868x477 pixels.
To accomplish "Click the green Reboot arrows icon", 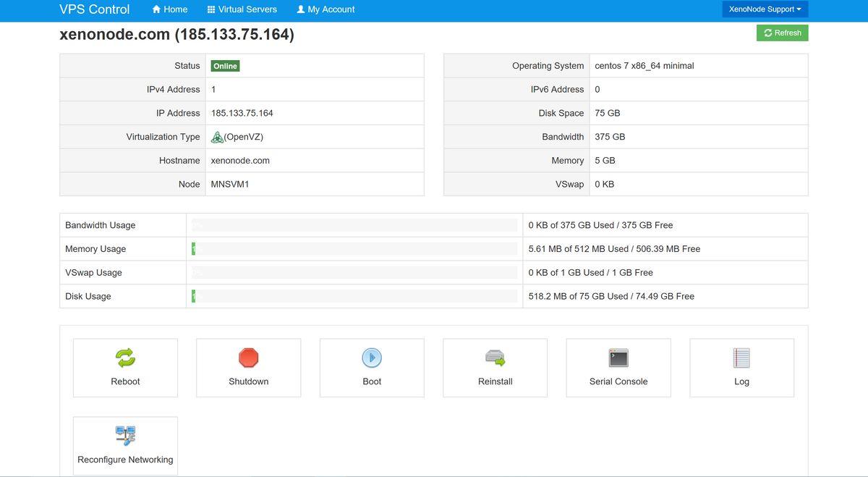I will coord(125,358).
